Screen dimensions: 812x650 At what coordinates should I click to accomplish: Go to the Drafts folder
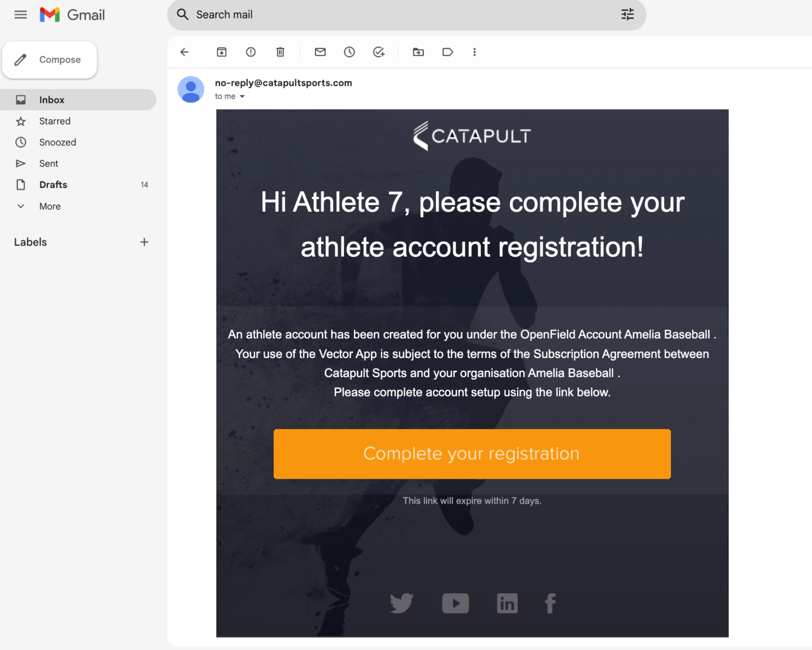[x=53, y=184]
